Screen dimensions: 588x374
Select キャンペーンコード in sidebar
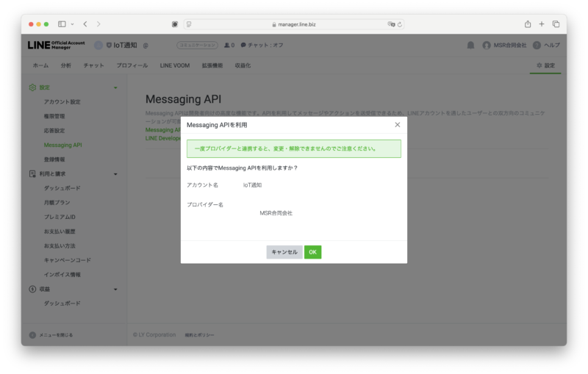click(68, 260)
